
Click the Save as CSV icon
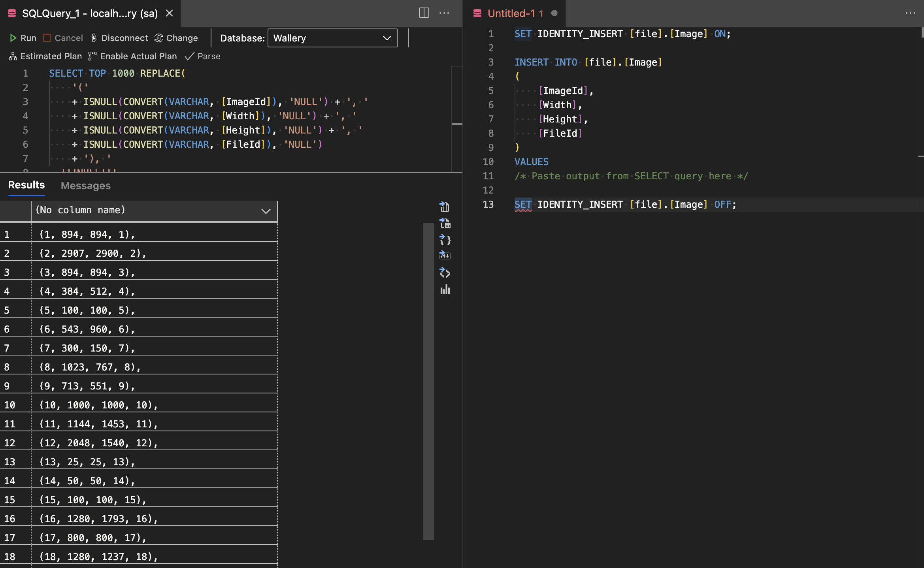[x=445, y=207]
